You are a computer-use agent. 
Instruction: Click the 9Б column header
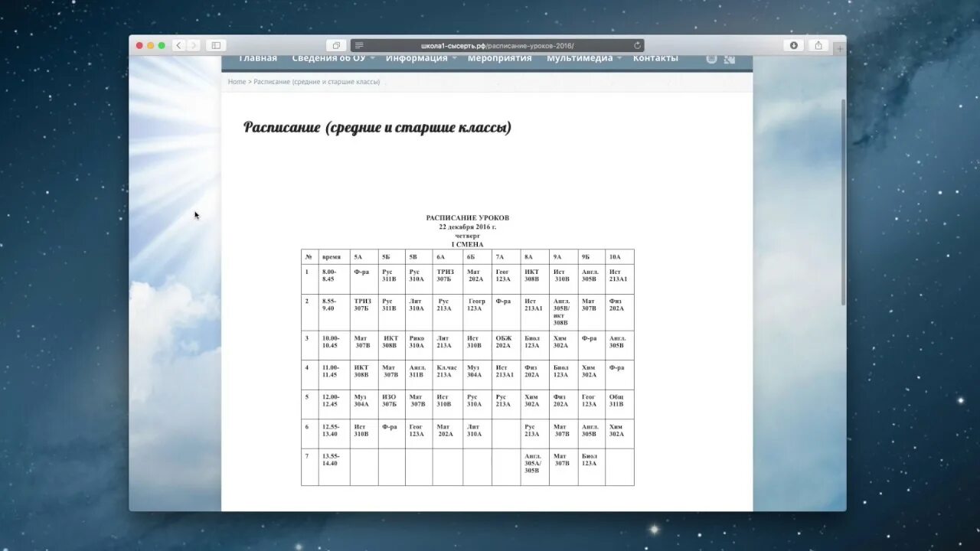[x=591, y=257]
